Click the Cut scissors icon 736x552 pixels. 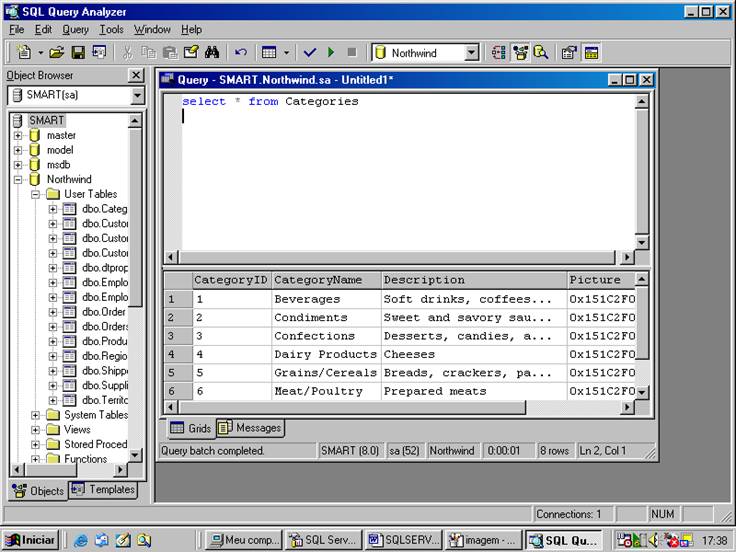(x=127, y=53)
